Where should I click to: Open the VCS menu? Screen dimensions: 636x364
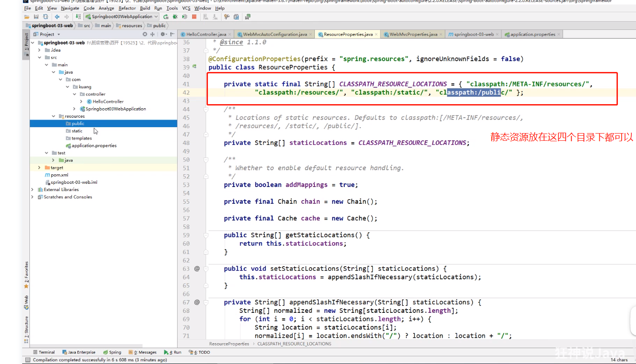point(186,8)
